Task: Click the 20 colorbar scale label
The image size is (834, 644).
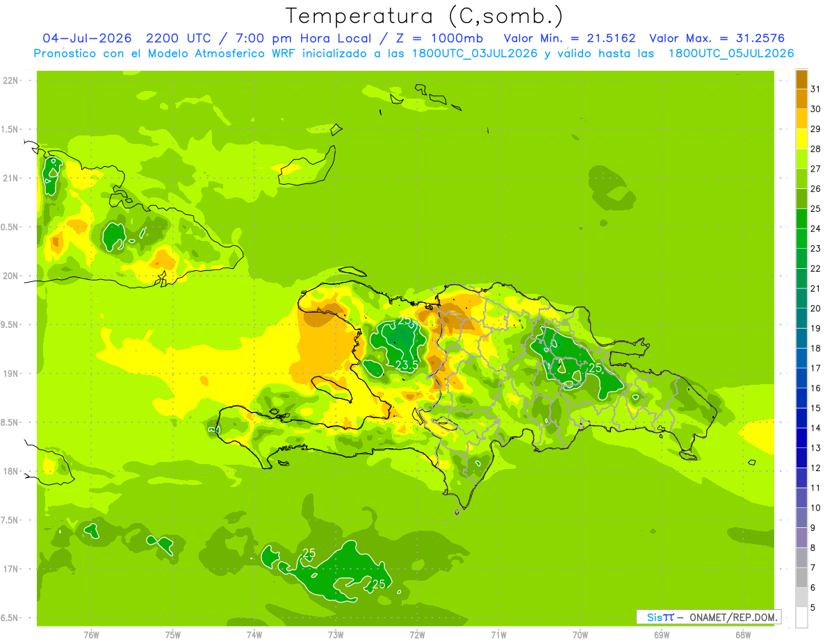Action: click(x=816, y=308)
